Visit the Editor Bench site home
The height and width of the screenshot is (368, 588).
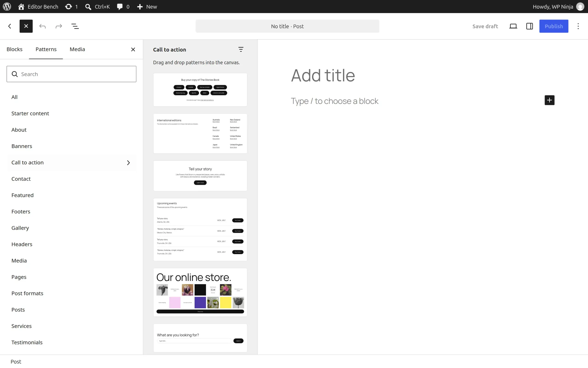[38, 7]
